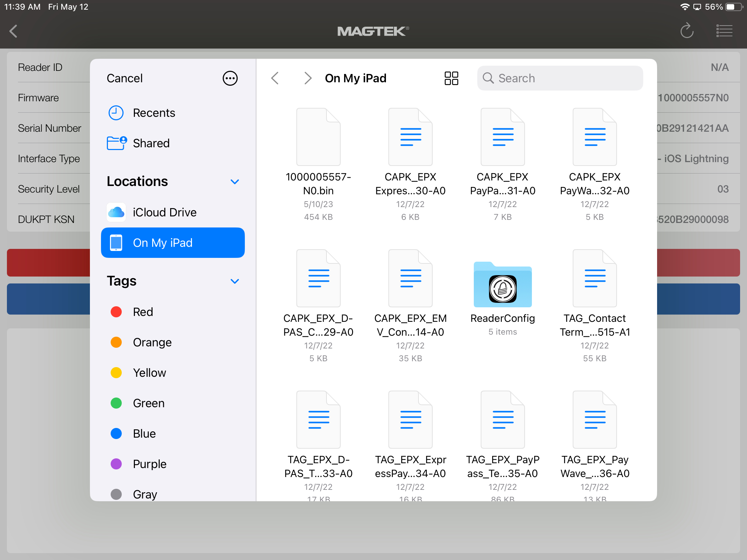Select the TAG_EPX_PayPass_Te...35-A0 file
Viewport: 747px width, 560px height.
point(503,446)
